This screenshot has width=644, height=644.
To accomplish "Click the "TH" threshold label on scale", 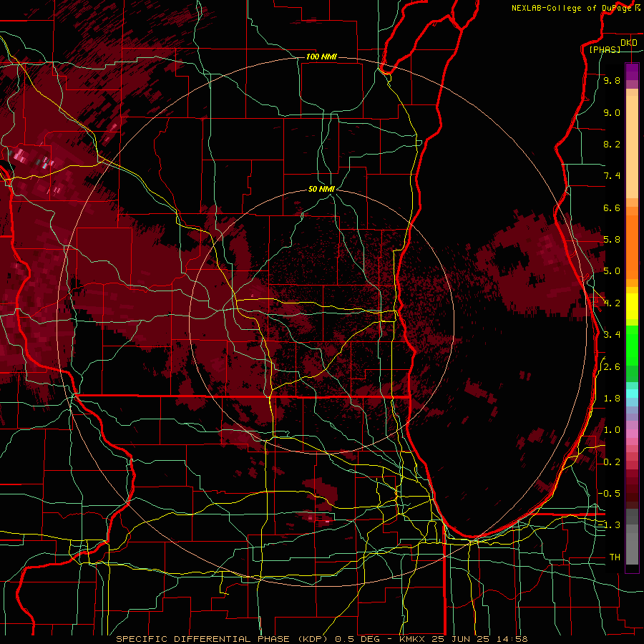I will pyautogui.click(x=615, y=557).
